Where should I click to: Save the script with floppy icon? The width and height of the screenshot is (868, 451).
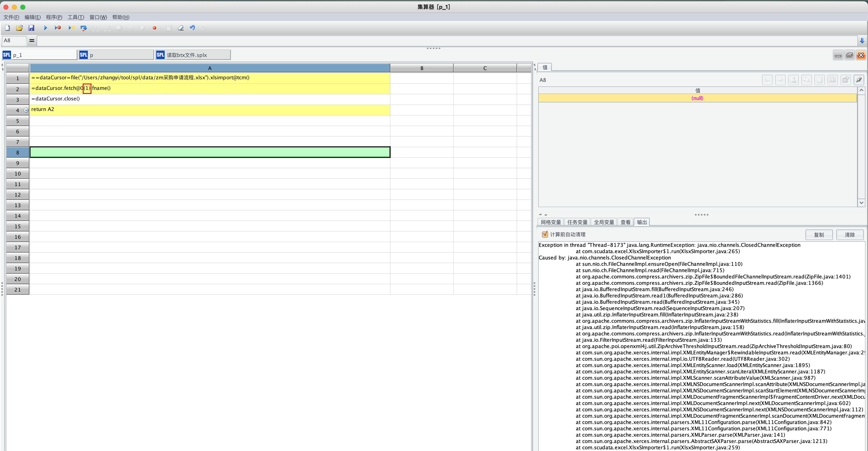point(31,28)
